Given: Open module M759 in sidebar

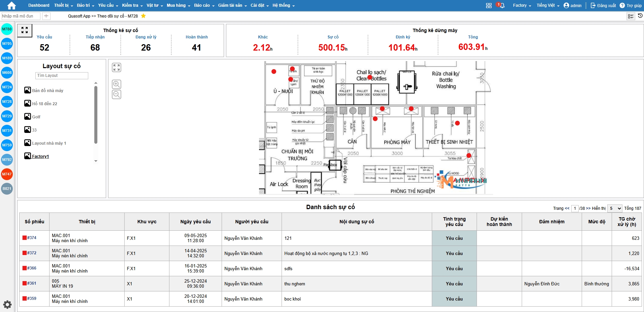Looking at the screenshot, I should pos(7,145).
